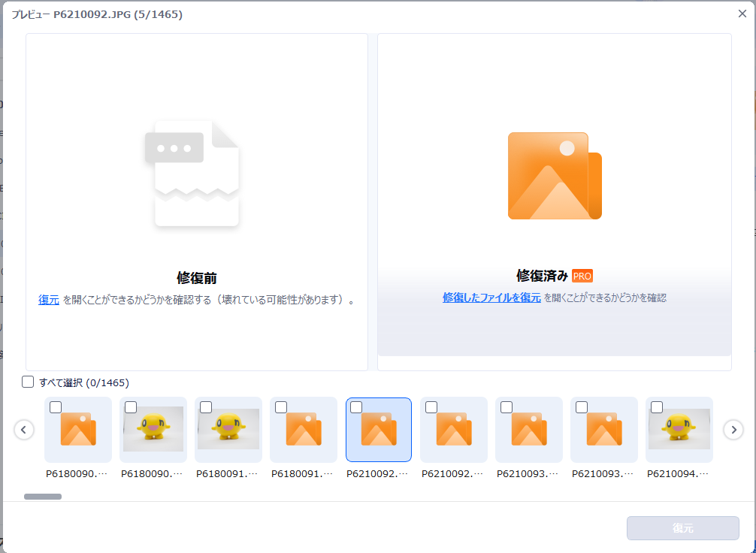Click the 復元 button at the bottom right

click(682, 528)
